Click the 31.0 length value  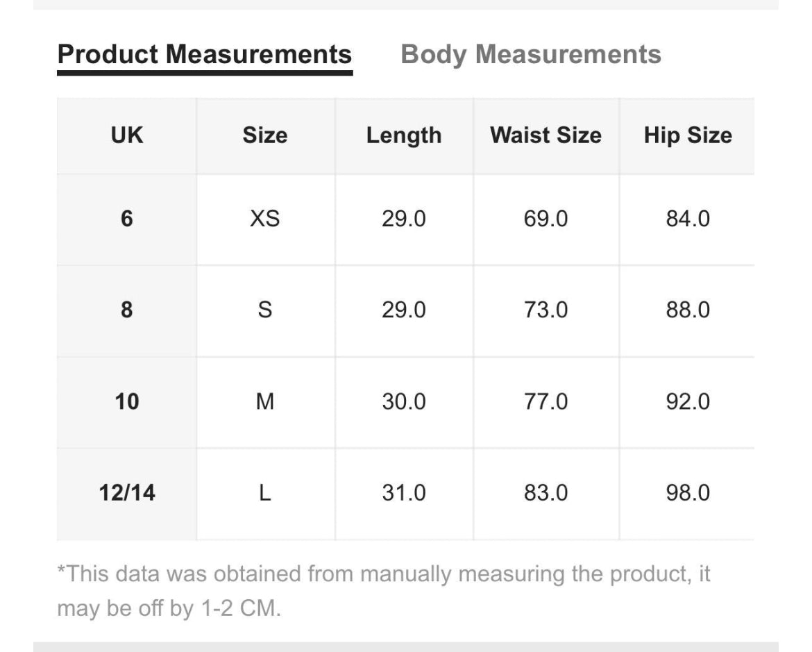pyautogui.click(x=404, y=493)
